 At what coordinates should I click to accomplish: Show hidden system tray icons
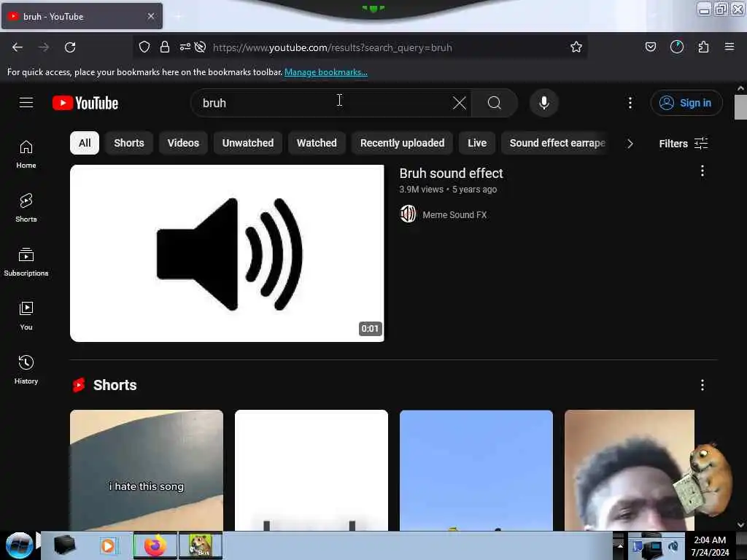[620, 545]
